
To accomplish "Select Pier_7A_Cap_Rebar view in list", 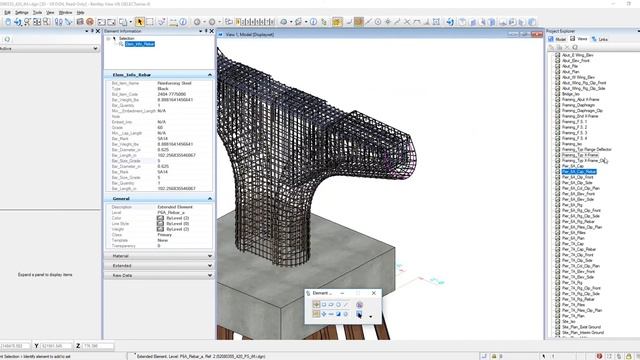I will coord(579,249).
